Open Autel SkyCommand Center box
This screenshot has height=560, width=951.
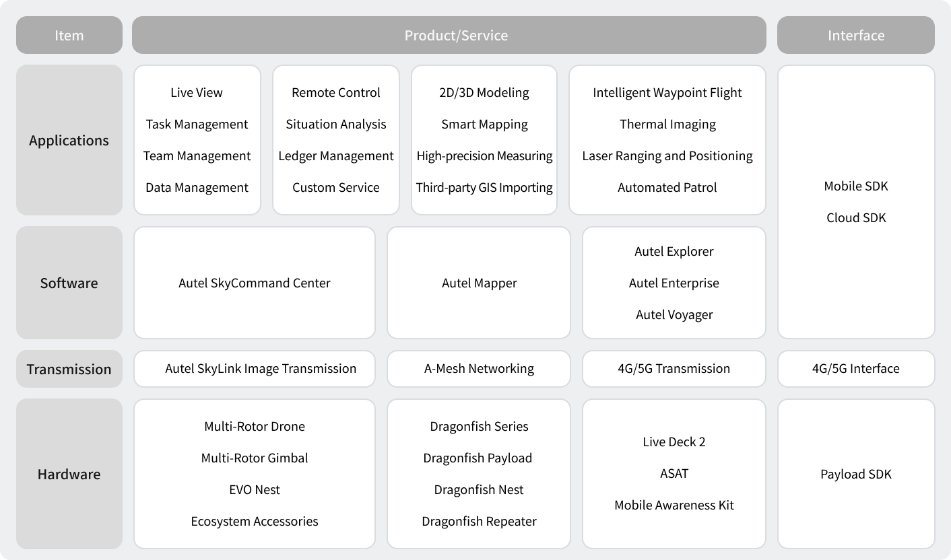(x=255, y=283)
